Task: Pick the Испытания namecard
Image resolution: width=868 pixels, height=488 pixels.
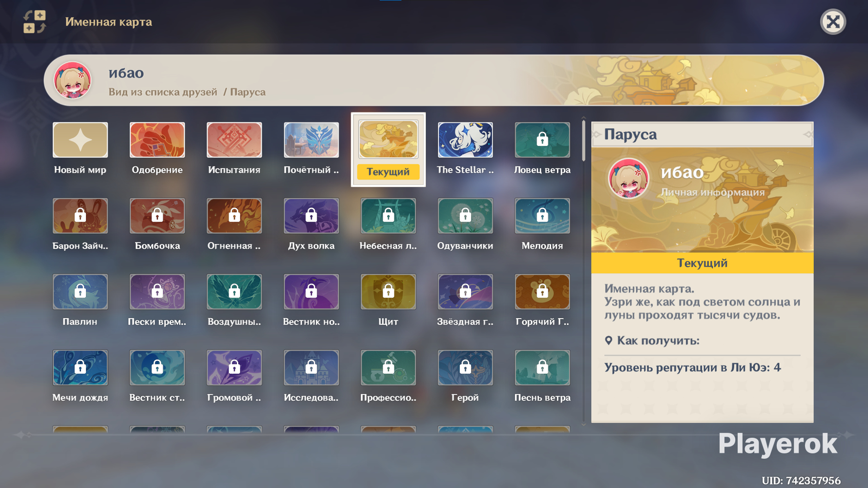Action: tap(234, 140)
